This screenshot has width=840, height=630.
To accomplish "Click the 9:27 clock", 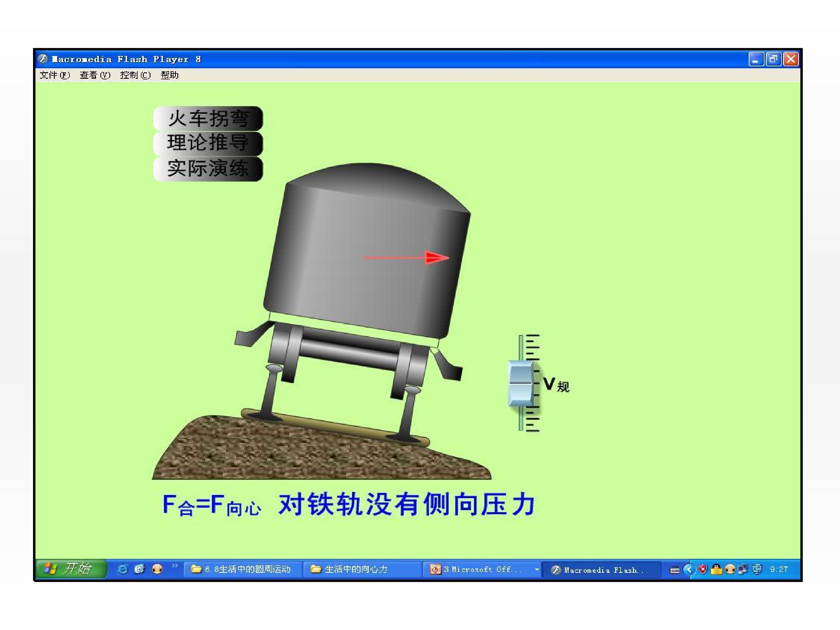I will pyautogui.click(x=779, y=569).
